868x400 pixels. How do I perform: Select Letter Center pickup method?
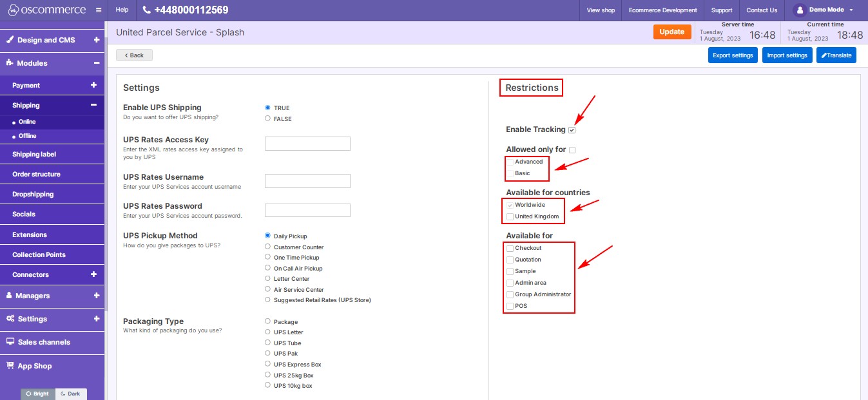(x=267, y=278)
